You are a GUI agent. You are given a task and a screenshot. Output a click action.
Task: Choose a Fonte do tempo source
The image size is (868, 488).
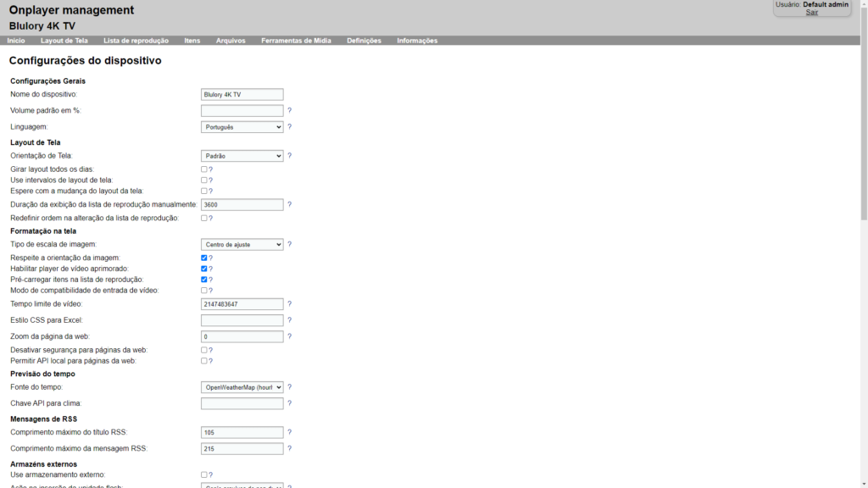point(242,387)
